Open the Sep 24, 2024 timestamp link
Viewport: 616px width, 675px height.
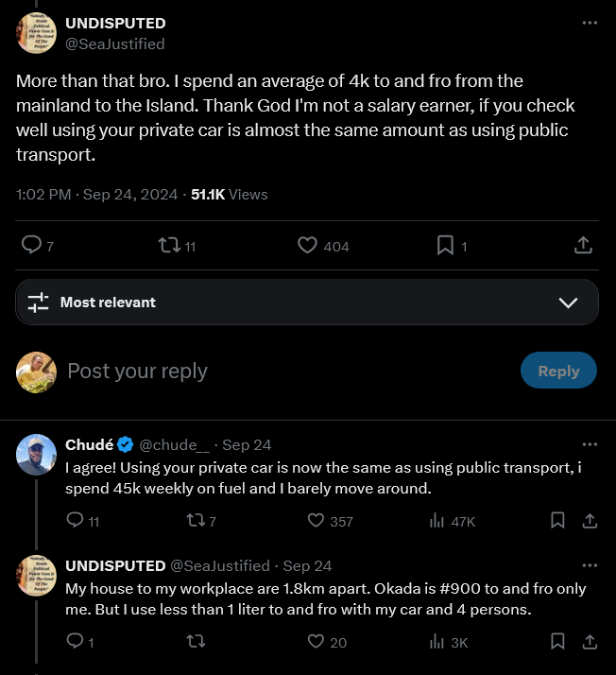130,194
